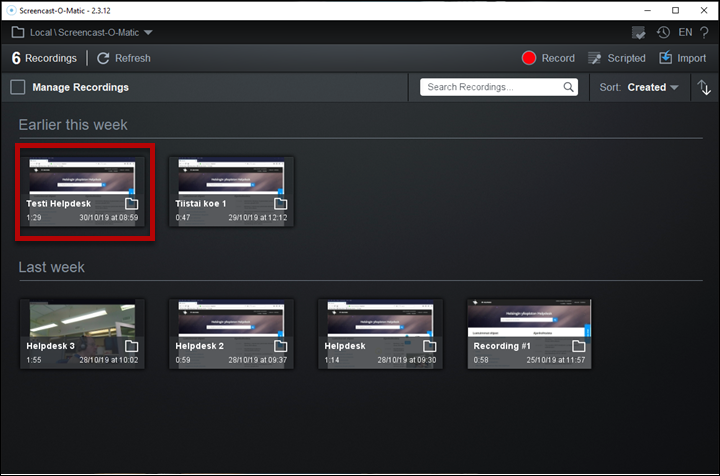Open the Sort: Created dropdown
Image resolution: width=720 pixels, height=476 pixels.
[639, 87]
